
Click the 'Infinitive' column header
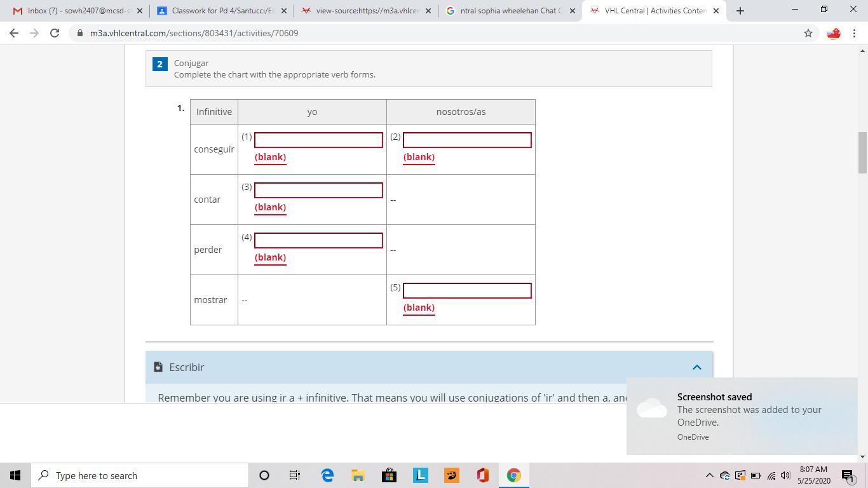(x=214, y=112)
